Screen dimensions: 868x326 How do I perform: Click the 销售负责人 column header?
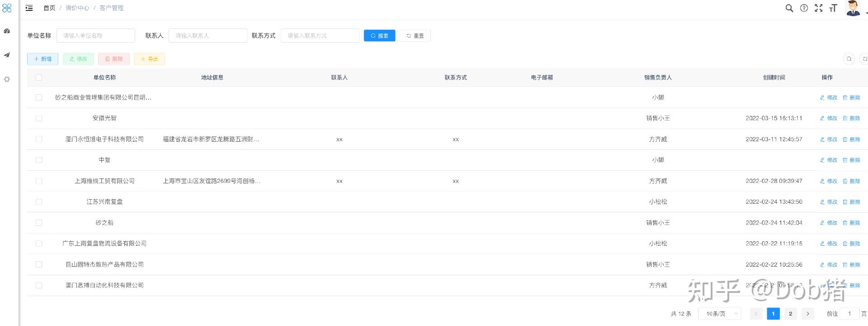658,77
